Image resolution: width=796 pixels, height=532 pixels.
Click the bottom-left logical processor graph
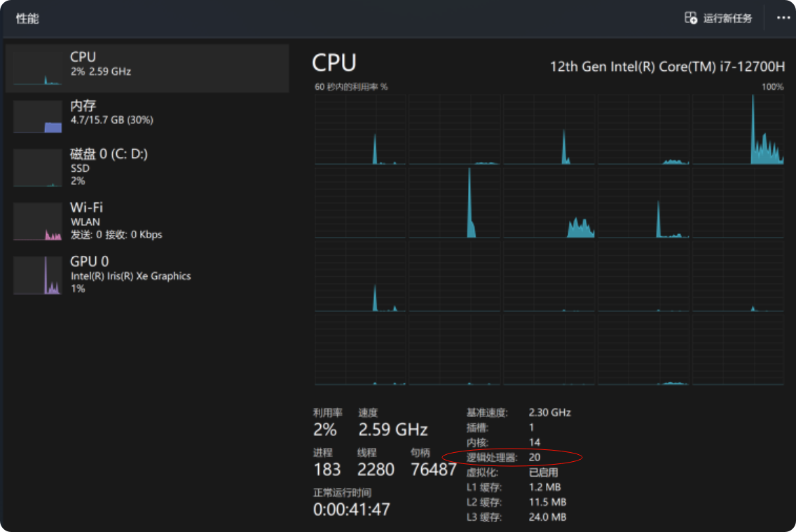click(x=361, y=349)
